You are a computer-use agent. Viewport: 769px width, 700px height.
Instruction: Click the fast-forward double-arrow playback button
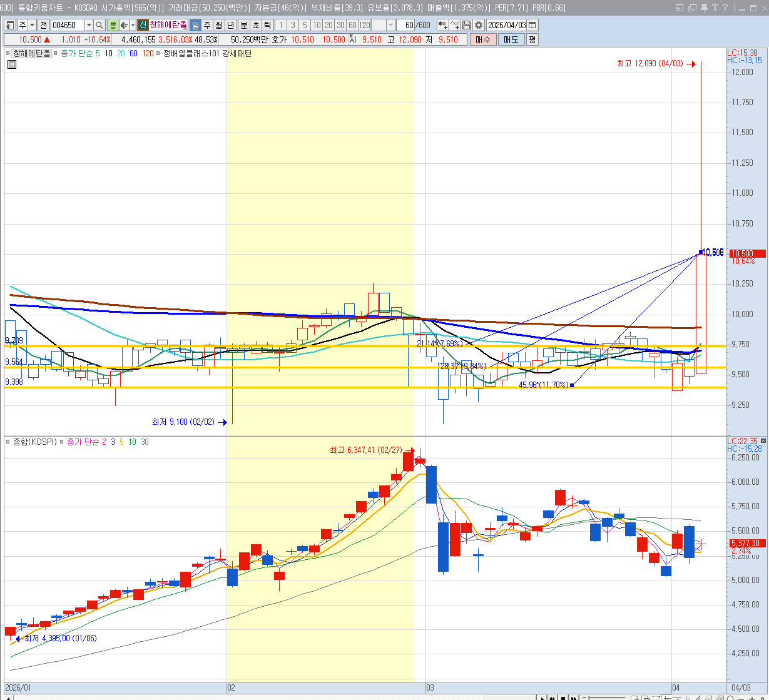point(574,698)
